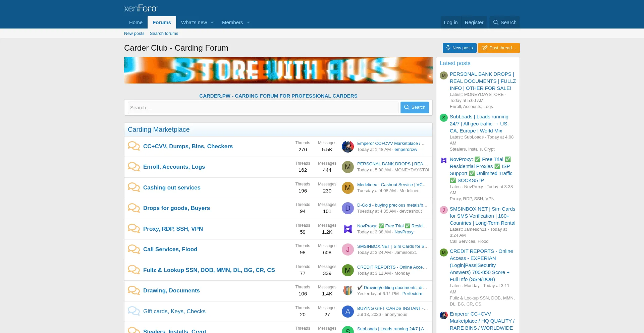Open the Medelinec - Cashout Service thread link
644x333 pixels.
(x=392, y=185)
